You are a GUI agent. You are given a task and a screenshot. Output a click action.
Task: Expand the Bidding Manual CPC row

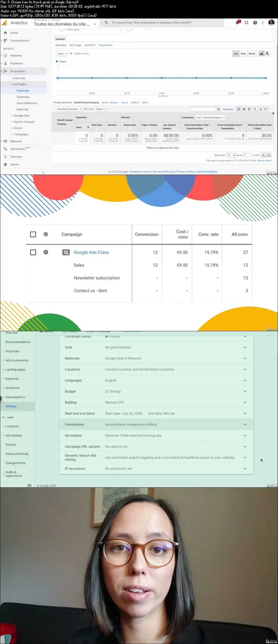[156, 403]
